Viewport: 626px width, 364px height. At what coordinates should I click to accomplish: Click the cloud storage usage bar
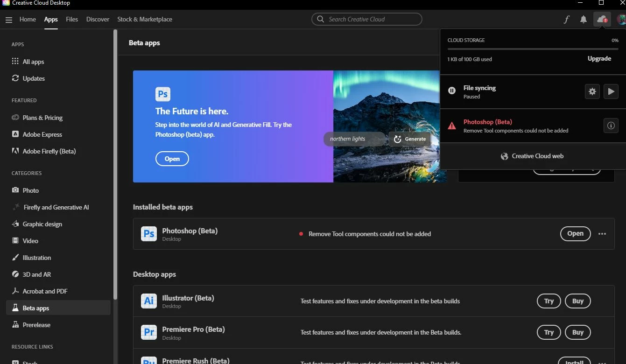coord(533,49)
